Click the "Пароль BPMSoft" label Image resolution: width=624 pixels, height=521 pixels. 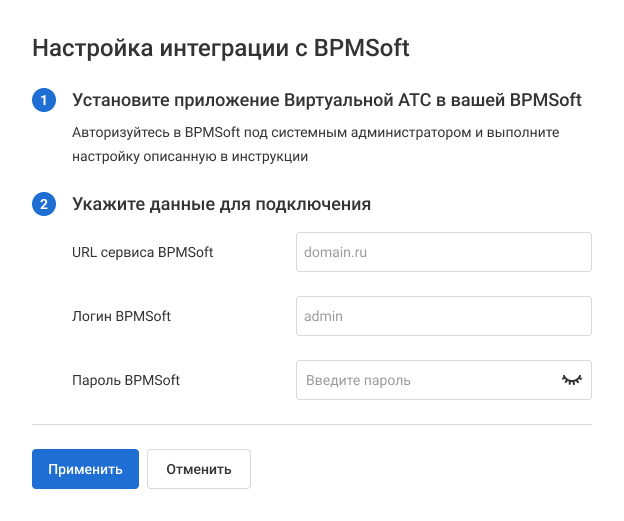(x=126, y=380)
